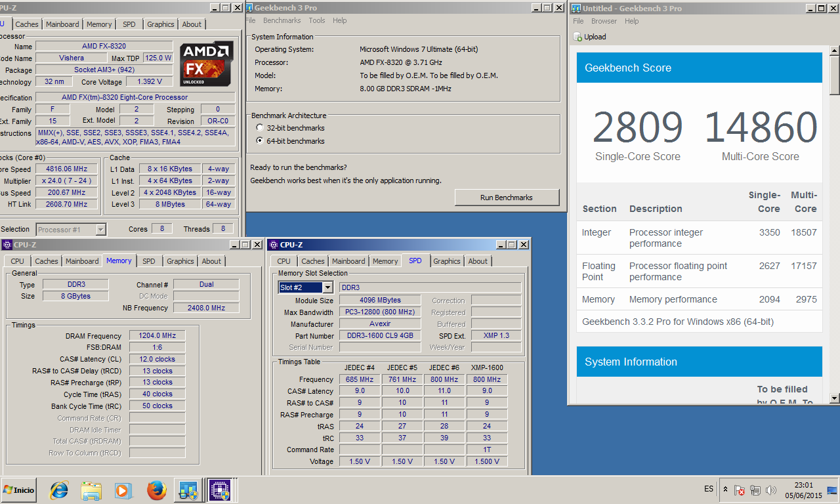Open Mainboard tab in CPU-Z Memory window

point(82,261)
